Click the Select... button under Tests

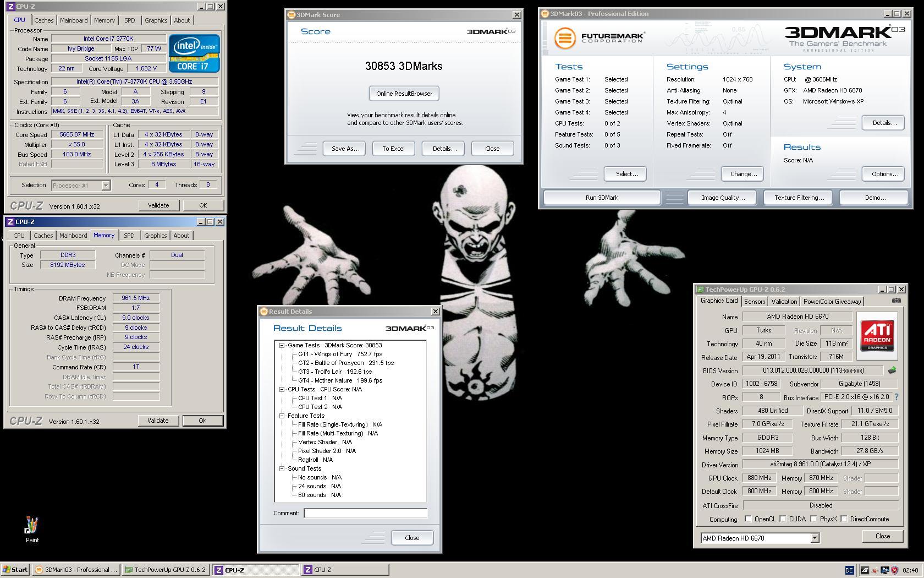point(625,174)
